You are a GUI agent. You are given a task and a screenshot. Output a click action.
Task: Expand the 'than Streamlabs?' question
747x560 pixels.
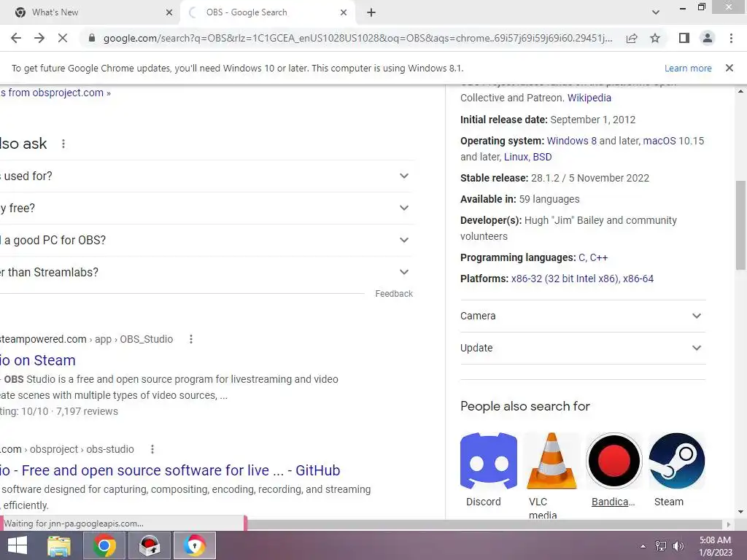tap(206, 272)
